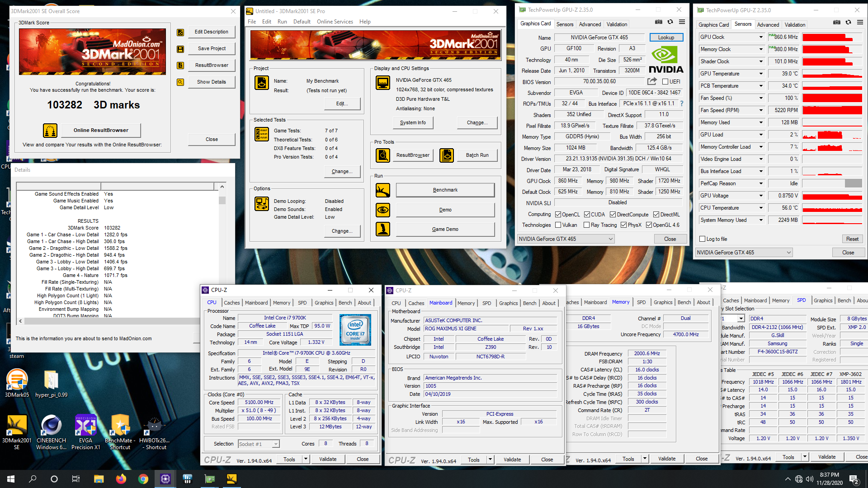Image resolution: width=868 pixels, height=488 pixels.
Task: Click the Project icon in 3DMark2001 SE Pro
Action: (262, 83)
